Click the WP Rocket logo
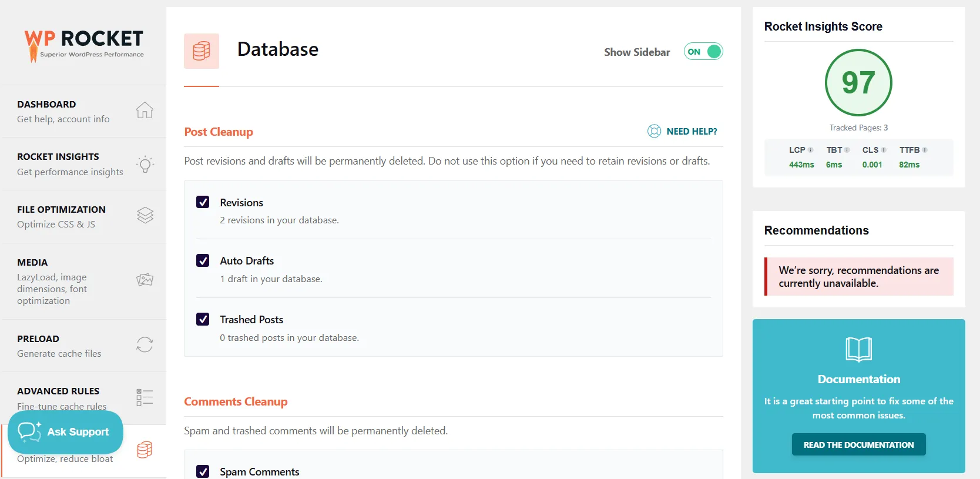Screen dimensions: 980x479 84,46
